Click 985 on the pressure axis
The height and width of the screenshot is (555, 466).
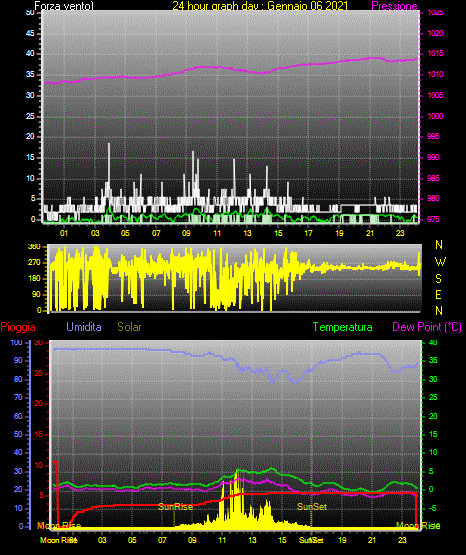tap(433, 178)
